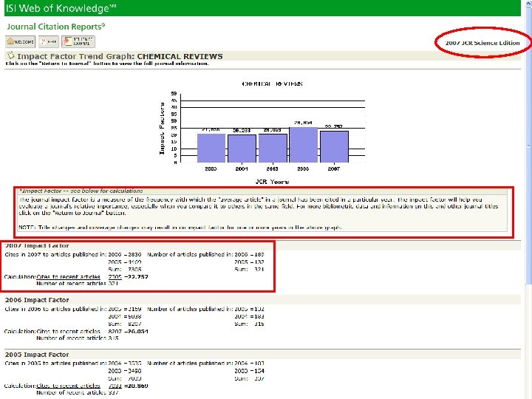Click the 2005 bar in the chart
Screen dimensions: 532x399
tap(273, 149)
